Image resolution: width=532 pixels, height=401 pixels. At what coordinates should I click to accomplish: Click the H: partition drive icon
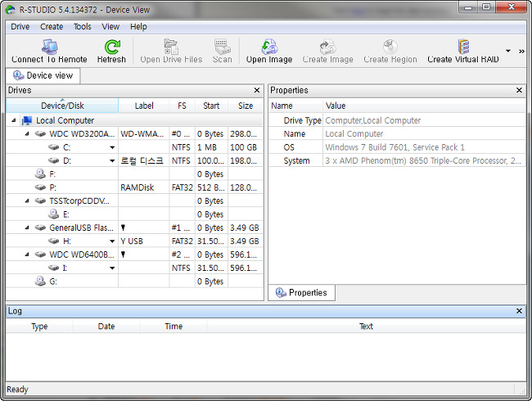(53, 241)
